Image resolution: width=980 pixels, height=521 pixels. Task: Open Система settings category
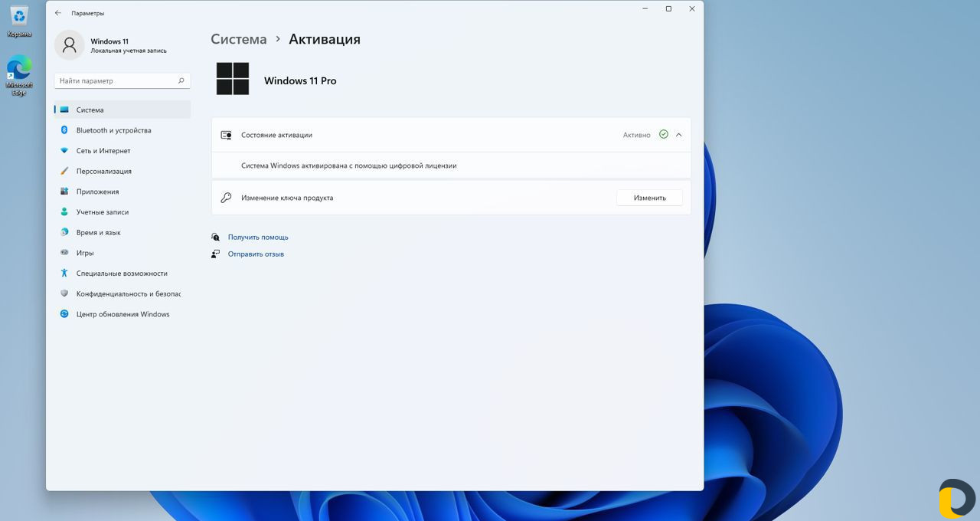(x=122, y=110)
